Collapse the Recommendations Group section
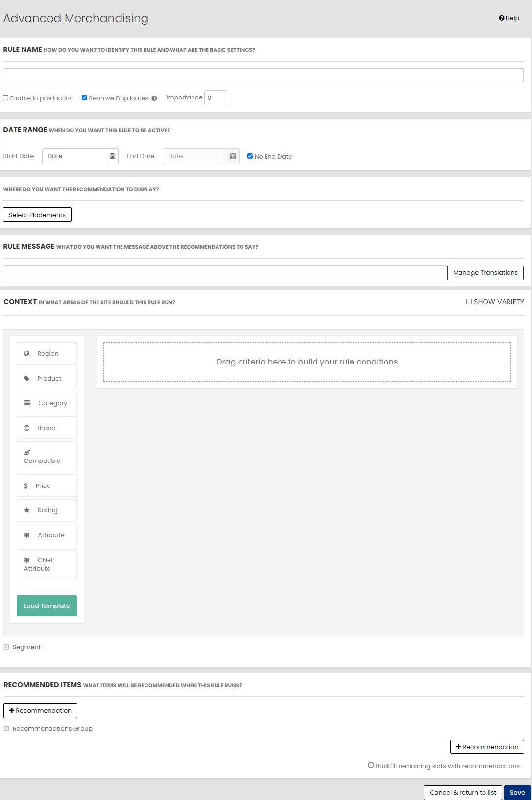The height and width of the screenshot is (800, 532). tap(6, 728)
